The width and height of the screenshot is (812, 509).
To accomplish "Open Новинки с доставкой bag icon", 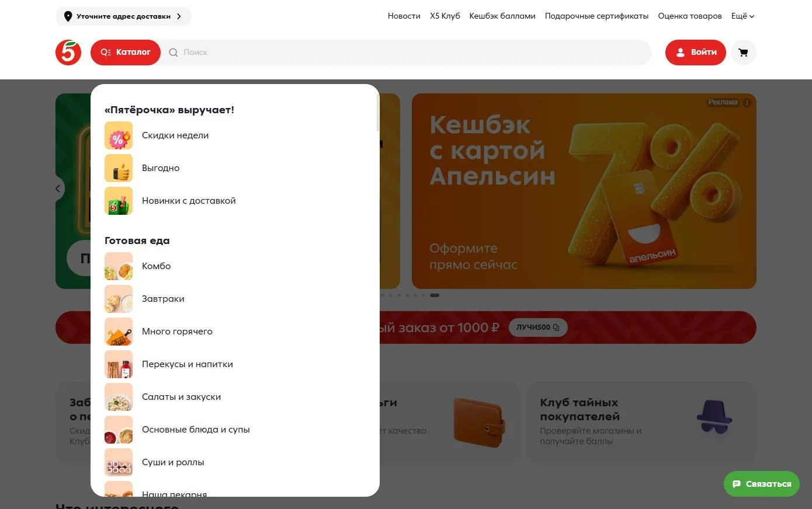I will tap(119, 201).
